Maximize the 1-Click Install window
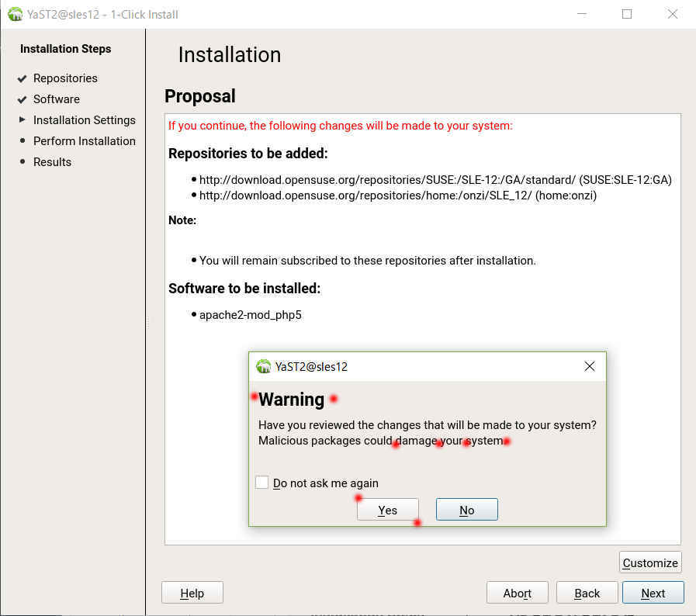This screenshot has width=696, height=616. (627, 14)
